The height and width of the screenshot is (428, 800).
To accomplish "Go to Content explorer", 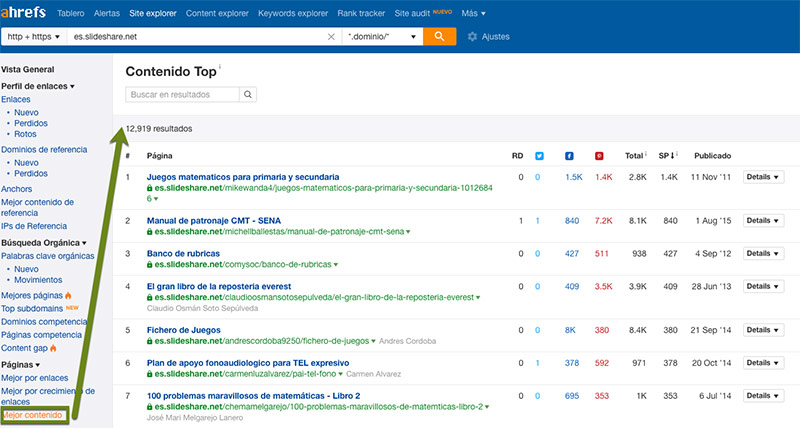I will [x=217, y=13].
